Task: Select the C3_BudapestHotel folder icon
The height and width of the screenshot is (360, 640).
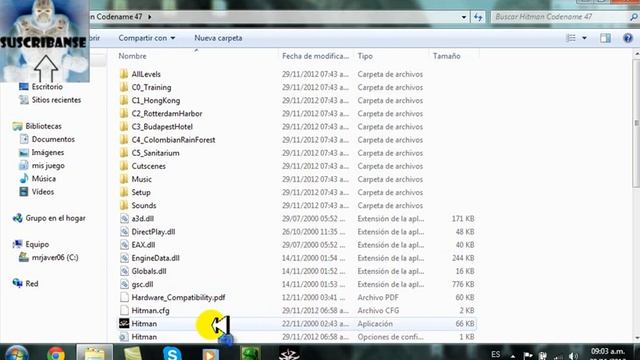Action: 124,127
